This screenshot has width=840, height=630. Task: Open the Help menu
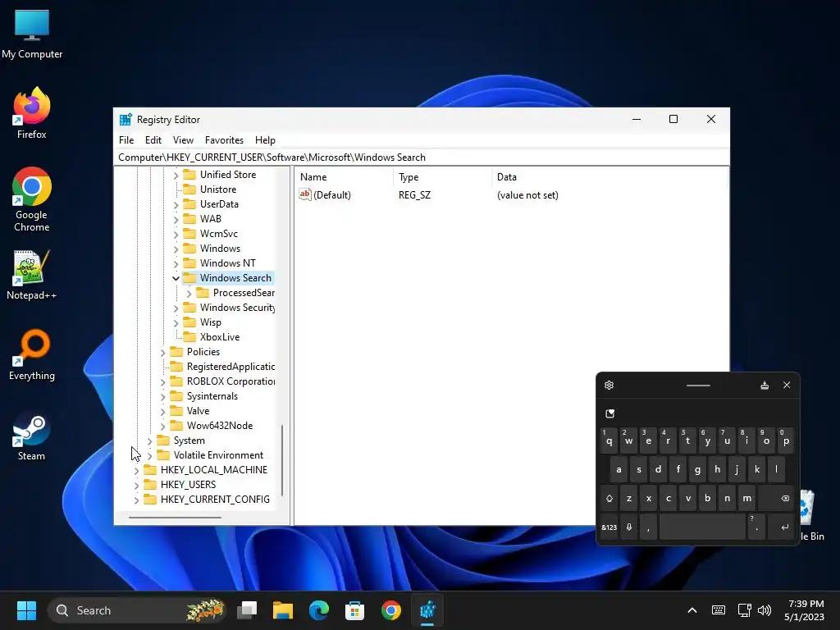[x=265, y=139]
